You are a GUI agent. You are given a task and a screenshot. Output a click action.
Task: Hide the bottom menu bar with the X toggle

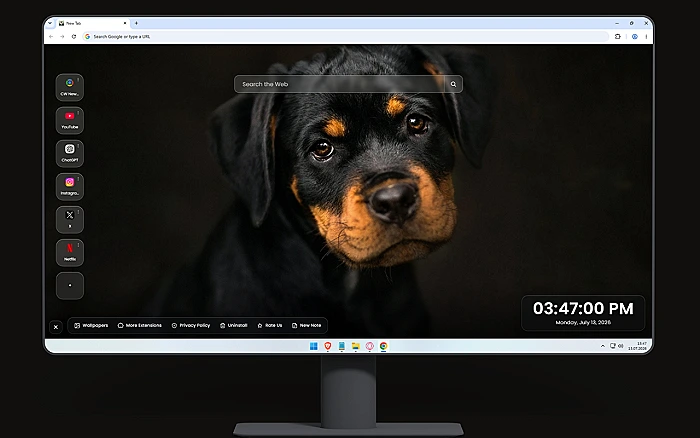[x=56, y=327]
